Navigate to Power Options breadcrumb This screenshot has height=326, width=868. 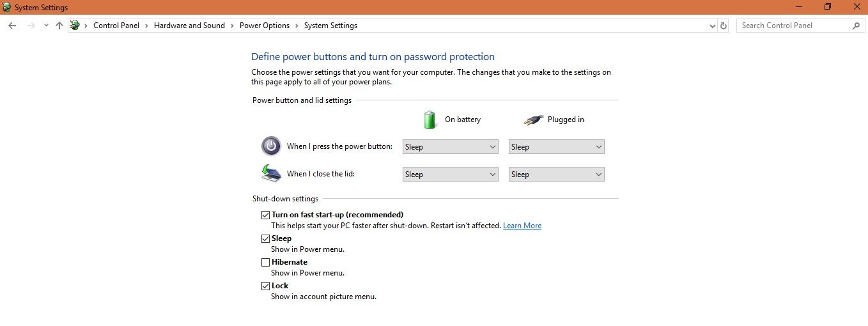click(264, 26)
